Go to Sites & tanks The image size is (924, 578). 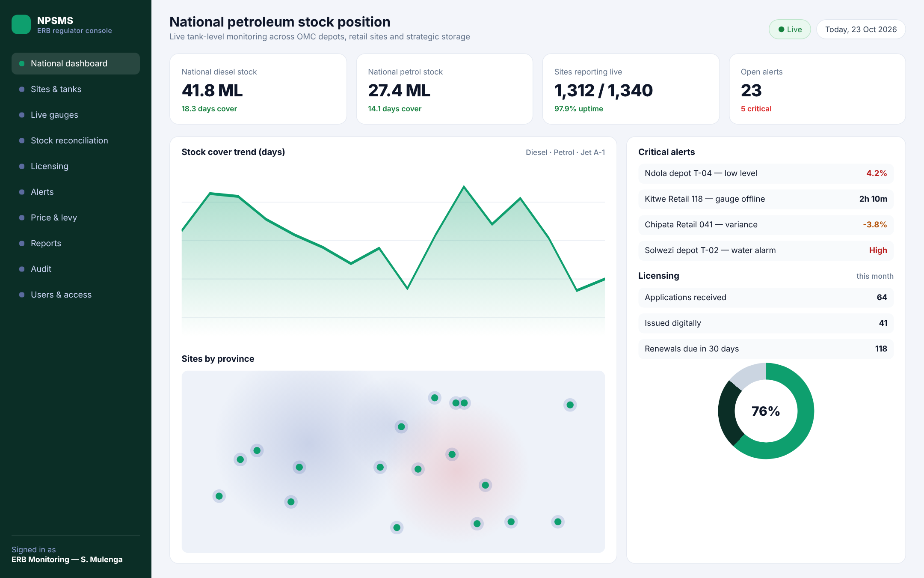[76, 89]
